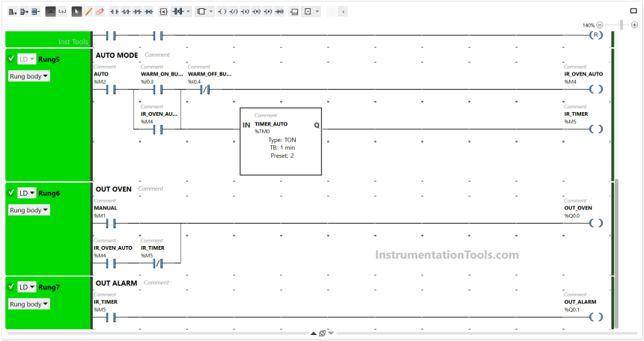This screenshot has width=644, height=341.
Task: Click the other ladder items icon
Action: (x=308, y=12)
